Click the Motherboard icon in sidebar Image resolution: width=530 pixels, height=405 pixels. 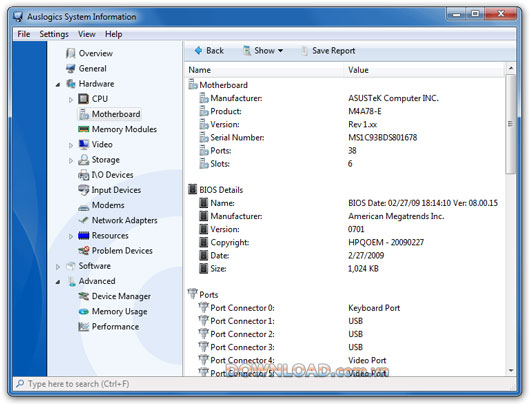pyautogui.click(x=83, y=114)
